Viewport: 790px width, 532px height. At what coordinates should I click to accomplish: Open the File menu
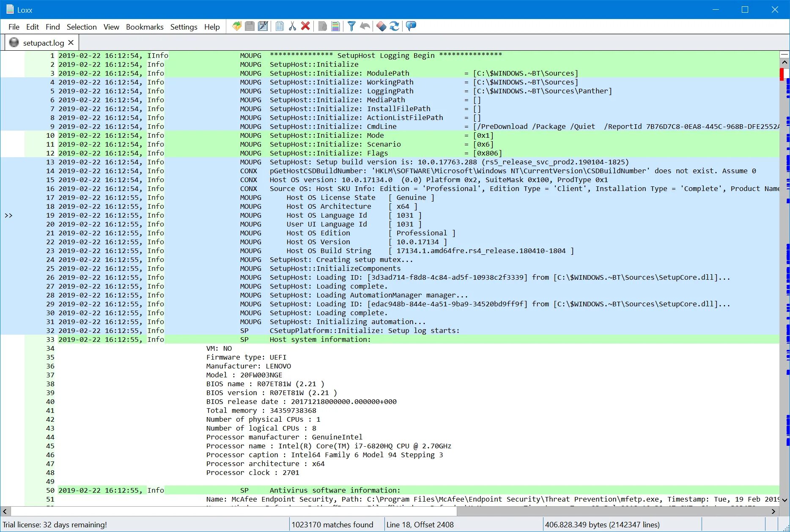coord(14,27)
